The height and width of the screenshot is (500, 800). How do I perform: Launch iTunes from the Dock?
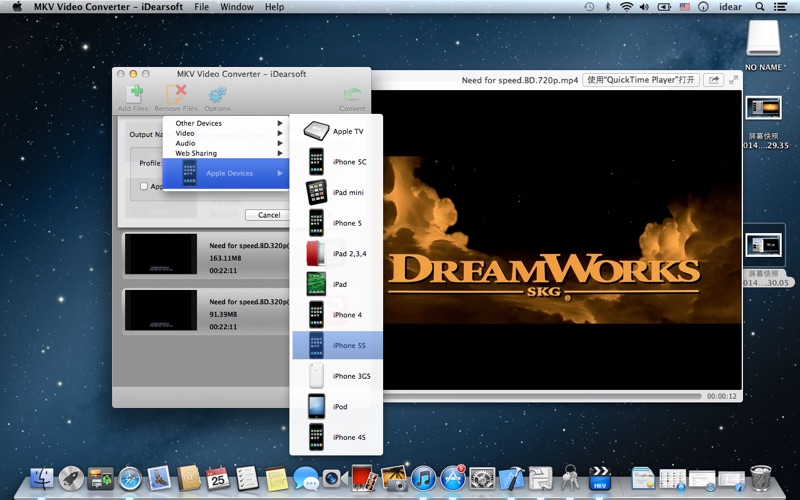[x=423, y=479]
